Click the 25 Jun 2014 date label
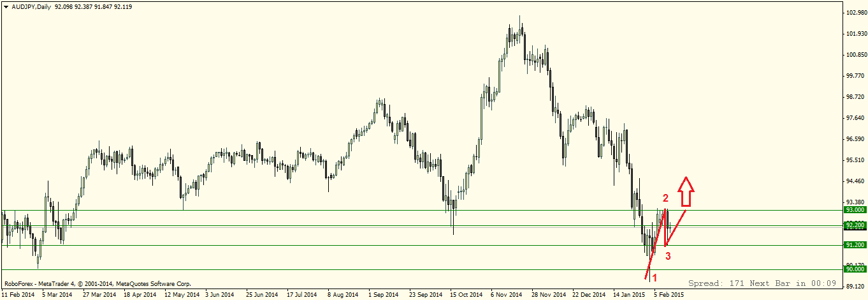The image size is (868, 300). click(262, 295)
